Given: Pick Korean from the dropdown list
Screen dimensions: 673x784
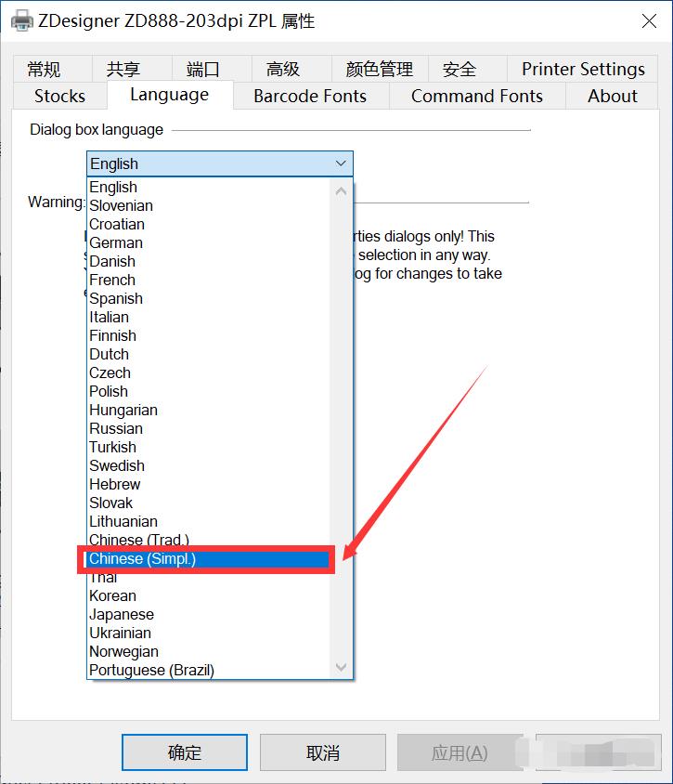Looking at the screenshot, I should [x=112, y=596].
